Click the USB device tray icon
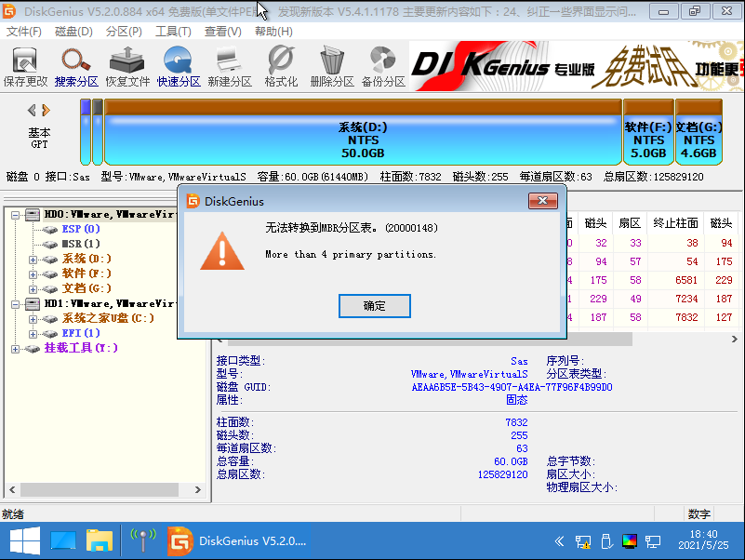 coord(606,541)
